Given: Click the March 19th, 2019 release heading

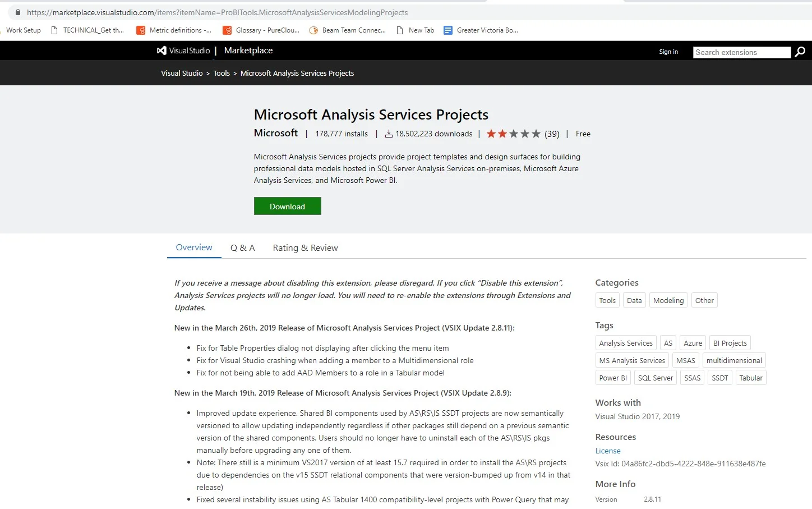Looking at the screenshot, I should pyautogui.click(x=343, y=393).
